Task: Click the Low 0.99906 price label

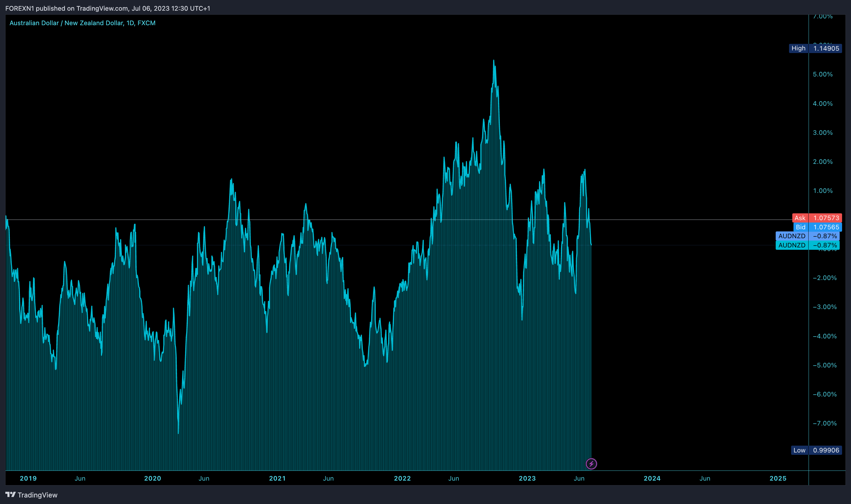Action: tap(816, 450)
